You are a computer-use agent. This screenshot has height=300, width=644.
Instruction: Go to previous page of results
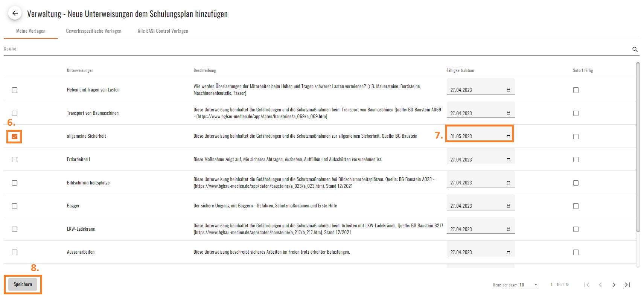pos(600,285)
